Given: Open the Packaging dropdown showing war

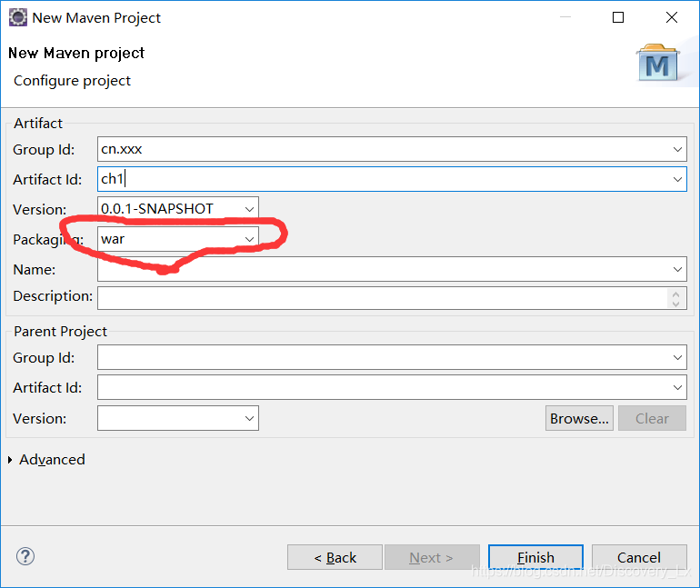Looking at the screenshot, I should [x=249, y=239].
